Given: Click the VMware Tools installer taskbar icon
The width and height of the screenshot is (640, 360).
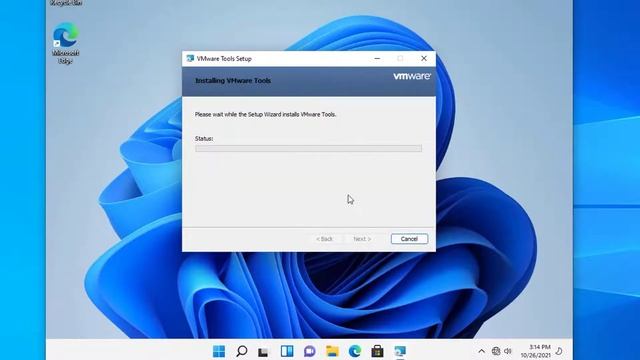Looking at the screenshot, I should [400, 351].
